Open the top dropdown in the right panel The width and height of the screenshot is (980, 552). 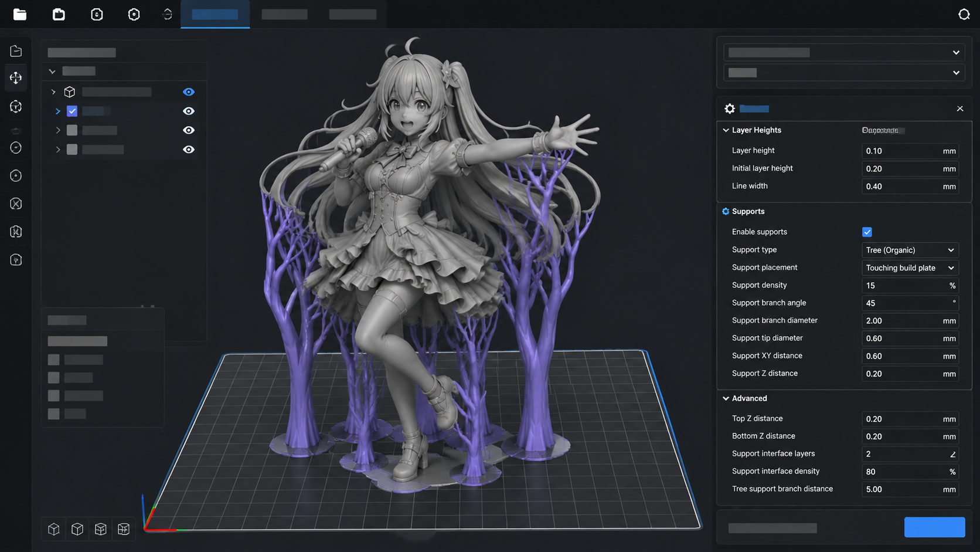pyautogui.click(x=843, y=52)
